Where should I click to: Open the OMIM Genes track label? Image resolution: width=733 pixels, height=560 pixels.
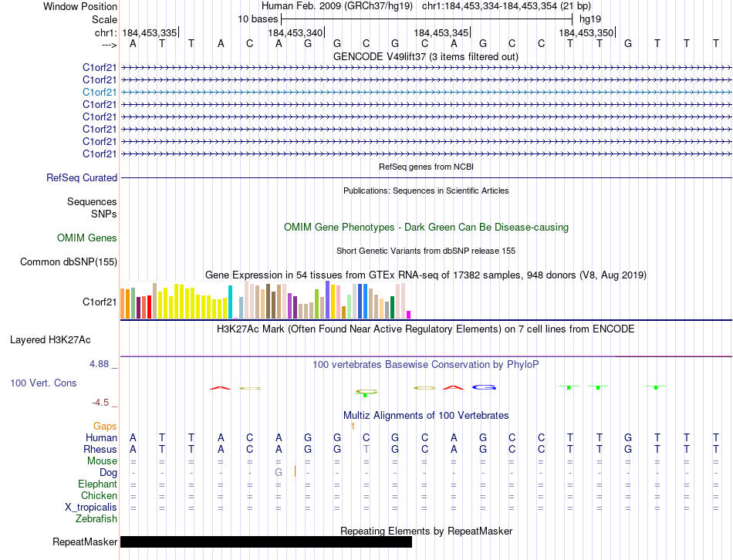(x=87, y=238)
